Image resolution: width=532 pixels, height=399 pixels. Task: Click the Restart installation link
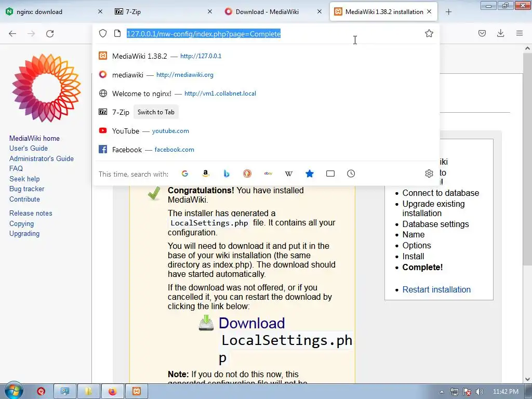436,289
